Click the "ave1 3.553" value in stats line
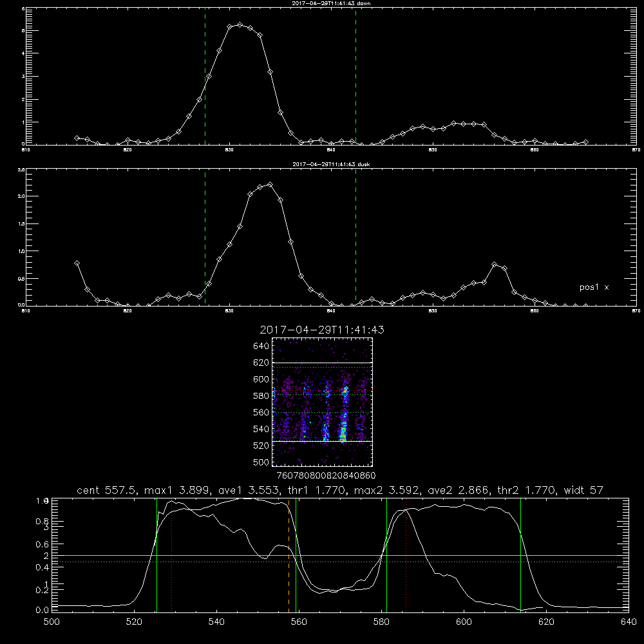644x644 pixels. pos(250,490)
